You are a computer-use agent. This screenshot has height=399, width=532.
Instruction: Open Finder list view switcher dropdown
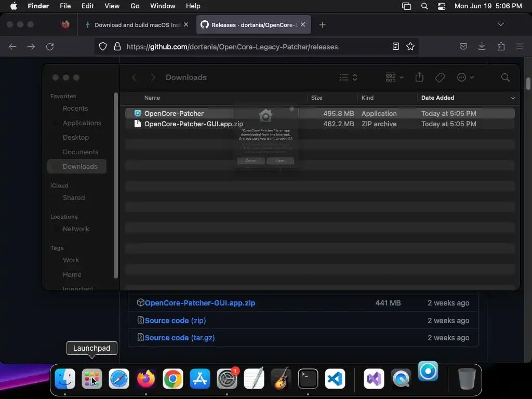point(349,77)
